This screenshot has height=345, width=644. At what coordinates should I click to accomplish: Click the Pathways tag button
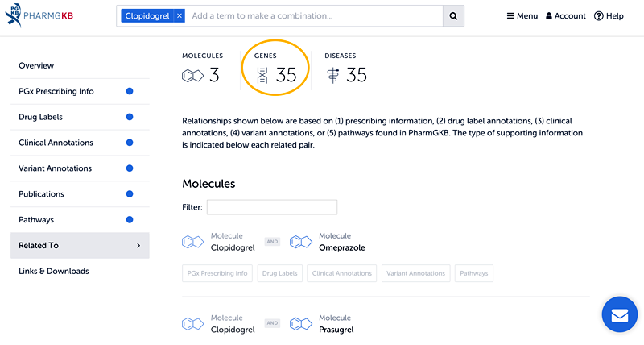(x=474, y=273)
